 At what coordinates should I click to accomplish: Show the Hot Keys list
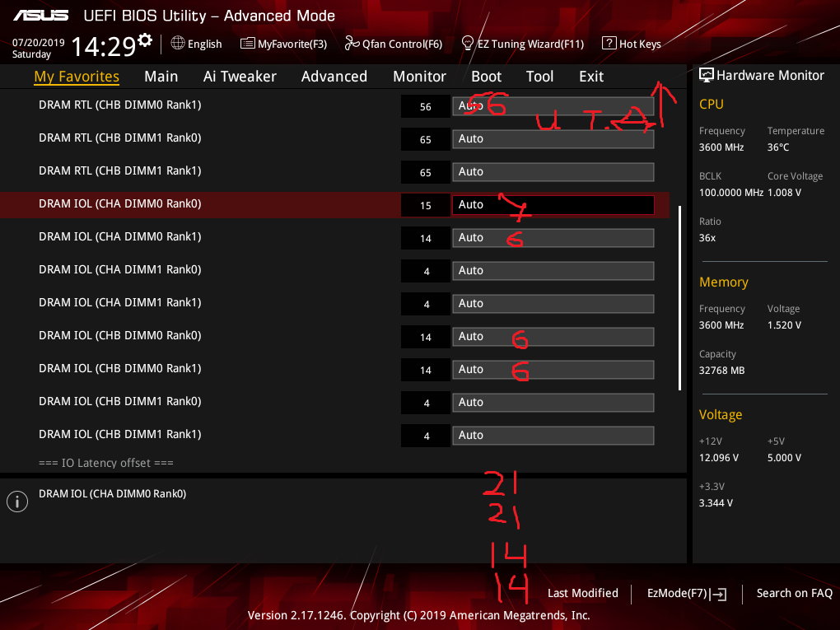tap(640, 44)
